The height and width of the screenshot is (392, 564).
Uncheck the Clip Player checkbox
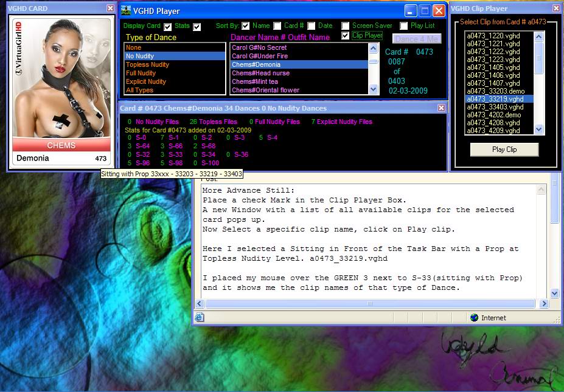[346, 36]
